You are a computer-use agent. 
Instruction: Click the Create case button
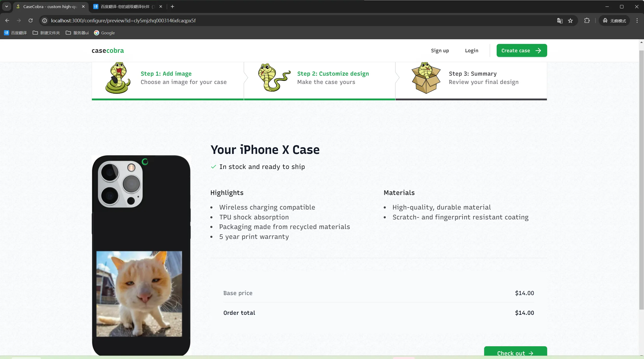(522, 50)
